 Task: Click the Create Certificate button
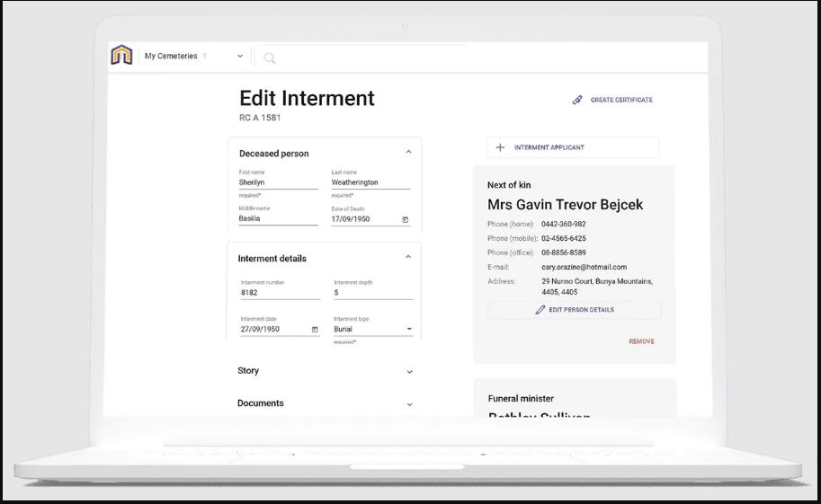tap(612, 100)
